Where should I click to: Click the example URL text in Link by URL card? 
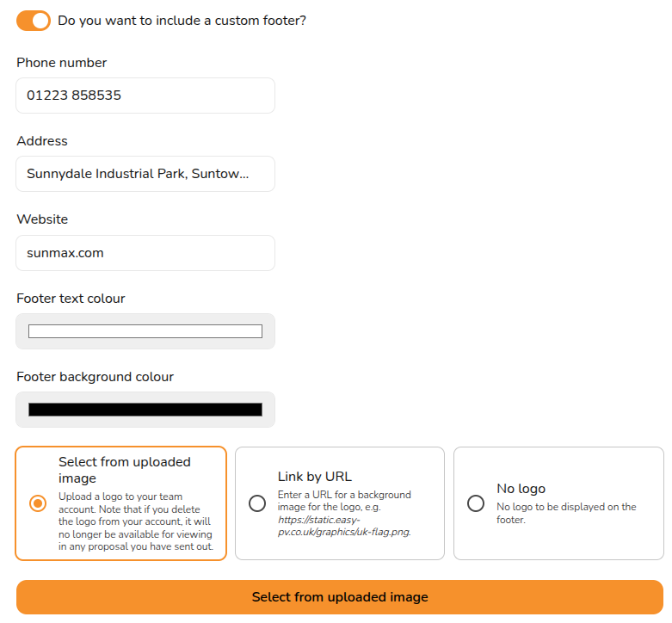(344, 526)
